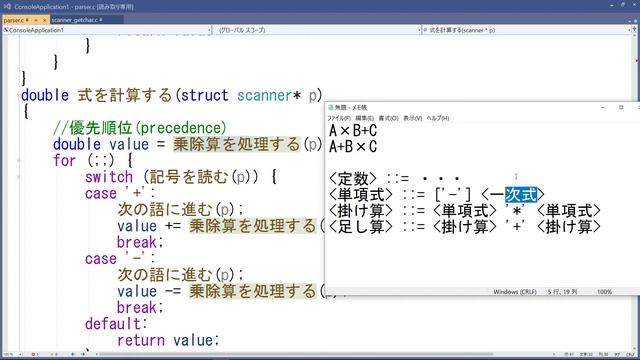Click the line A+B×C in Notepad
Image resolution: width=640 pixels, height=360 pixels.
[353, 147]
